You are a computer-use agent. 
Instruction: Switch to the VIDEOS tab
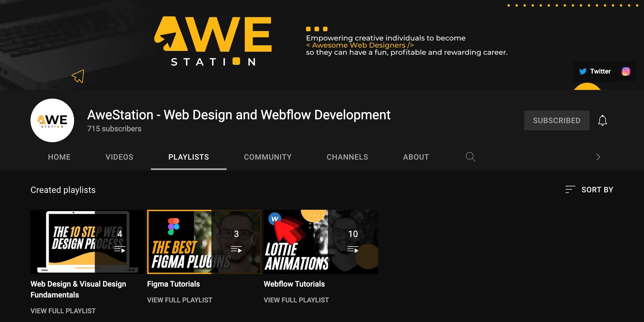[119, 157]
